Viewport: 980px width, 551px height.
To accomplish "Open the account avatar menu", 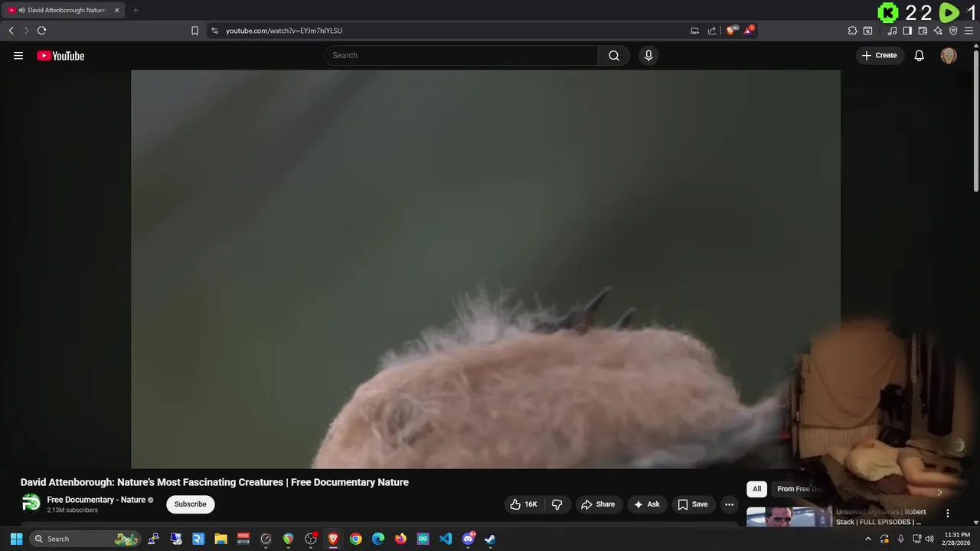I will [x=949, y=55].
